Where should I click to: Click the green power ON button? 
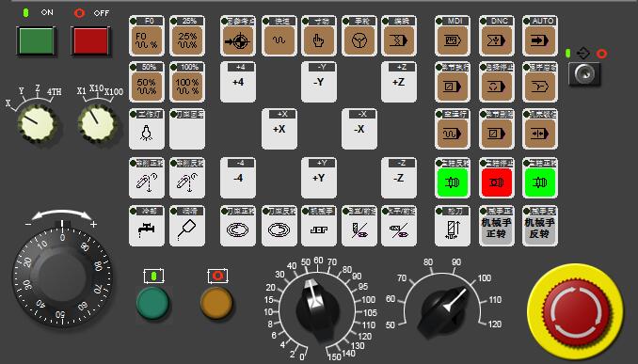pos(36,40)
